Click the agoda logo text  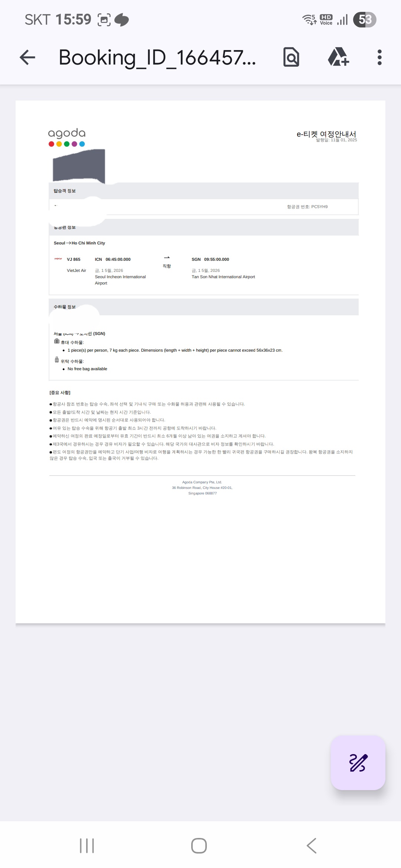point(67,133)
